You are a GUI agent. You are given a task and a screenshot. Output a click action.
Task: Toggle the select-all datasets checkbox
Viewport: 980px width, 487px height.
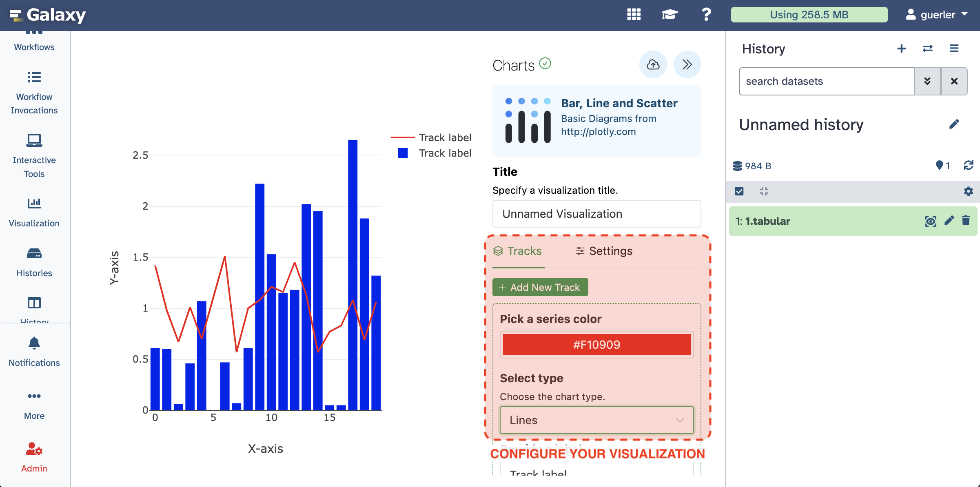click(739, 191)
